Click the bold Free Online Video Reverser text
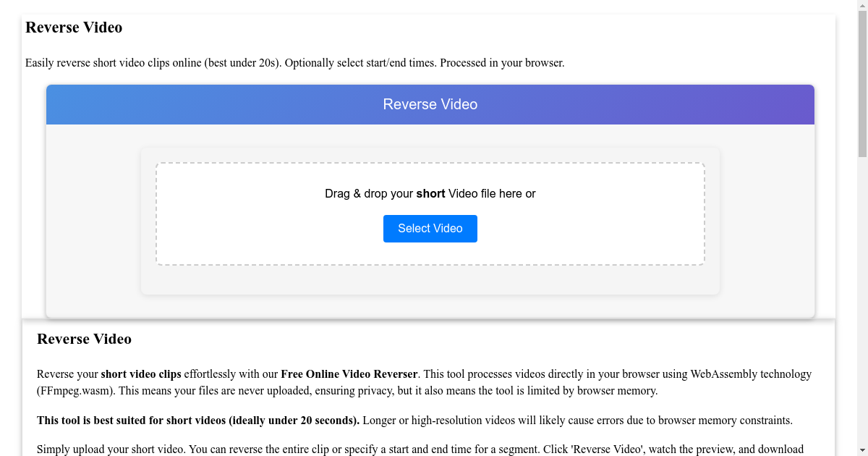The width and height of the screenshot is (868, 456). [x=349, y=374]
